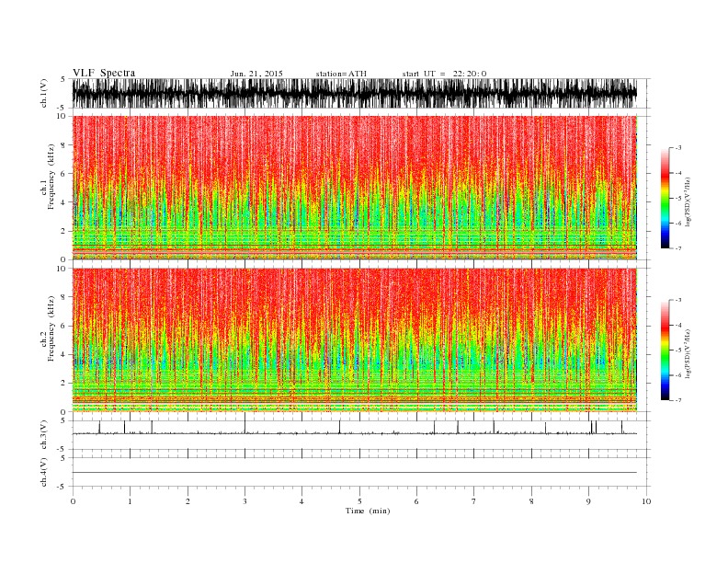The height and width of the screenshot is (563, 728).
Task: Click the ch.1 colorbar "-3" tick label
Action: (677, 148)
